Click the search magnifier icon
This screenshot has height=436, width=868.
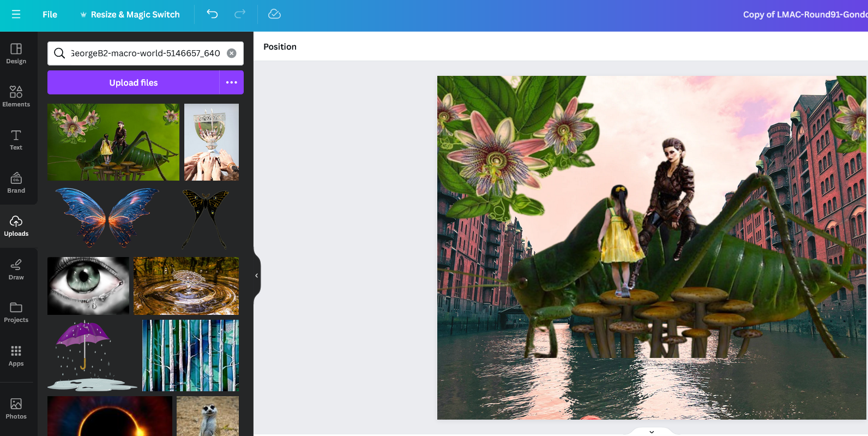pyautogui.click(x=59, y=53)
